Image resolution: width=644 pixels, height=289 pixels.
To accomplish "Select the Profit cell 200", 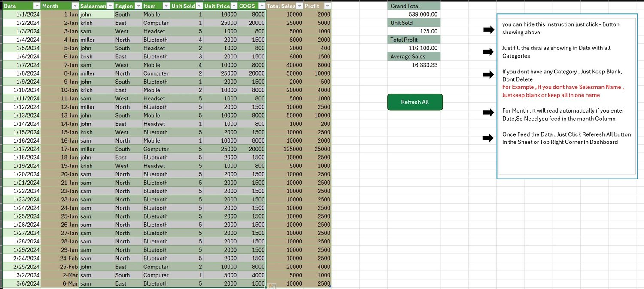I will click(317, 124).
